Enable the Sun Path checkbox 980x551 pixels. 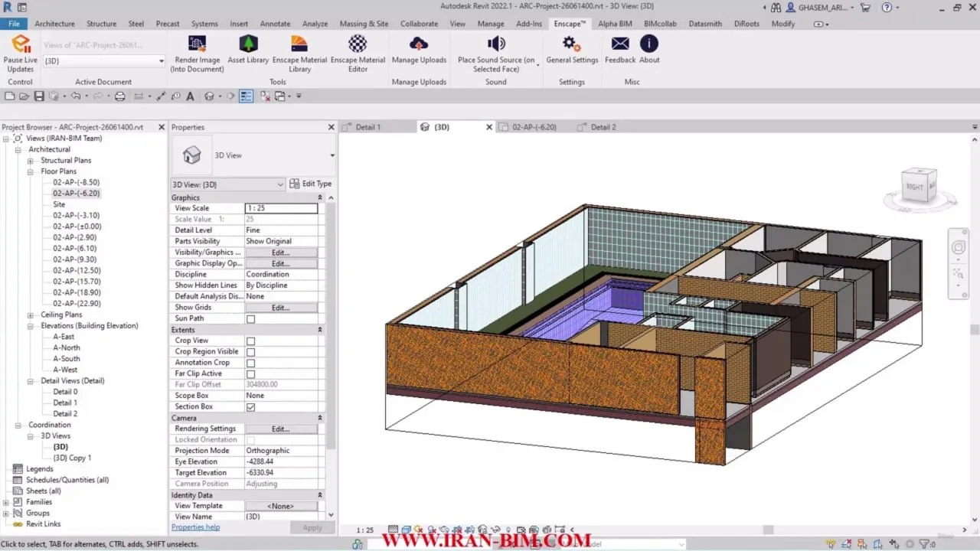coord(250,319)
